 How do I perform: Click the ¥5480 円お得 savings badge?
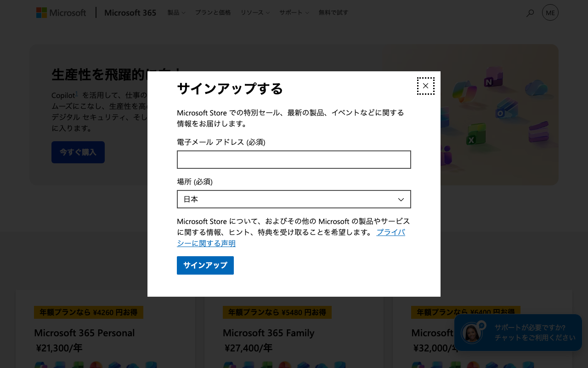coord(277,312)
